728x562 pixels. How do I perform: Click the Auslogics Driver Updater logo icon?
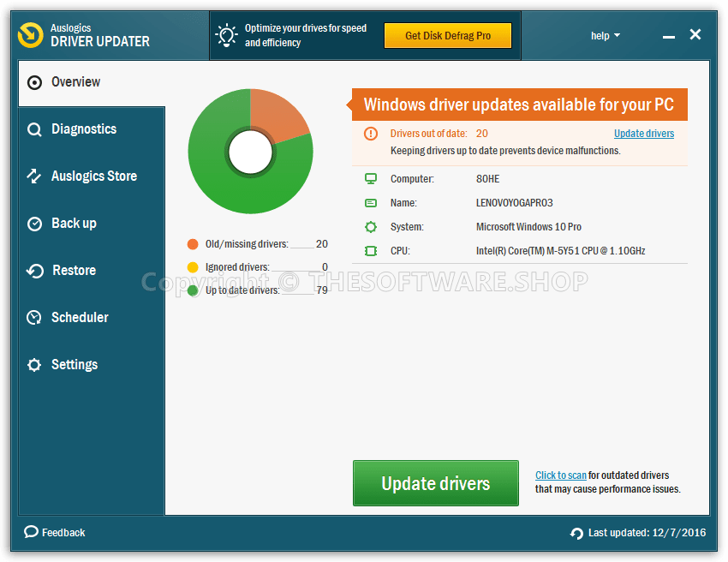(x=31, y=35)
